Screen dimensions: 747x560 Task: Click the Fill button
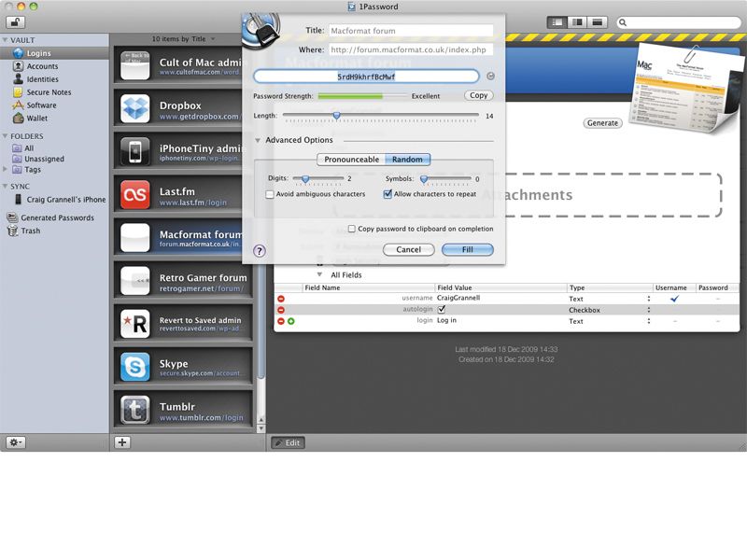468,249
